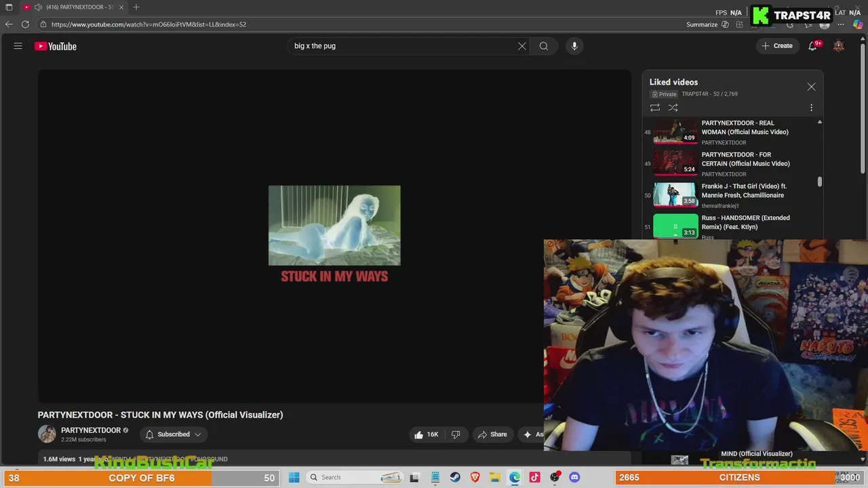Open the account avatar menu
Screen dimensions: 868x488
point(839,46)
